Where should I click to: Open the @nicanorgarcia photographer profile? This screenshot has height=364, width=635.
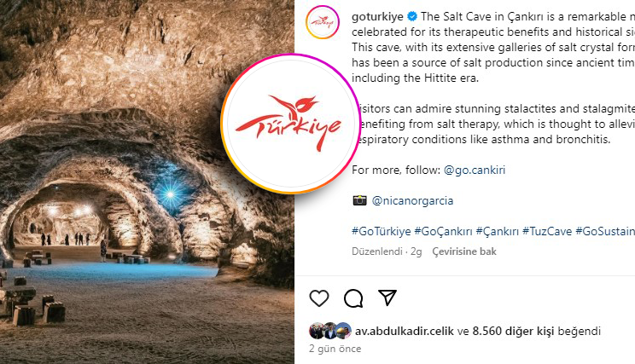(412, 200)
